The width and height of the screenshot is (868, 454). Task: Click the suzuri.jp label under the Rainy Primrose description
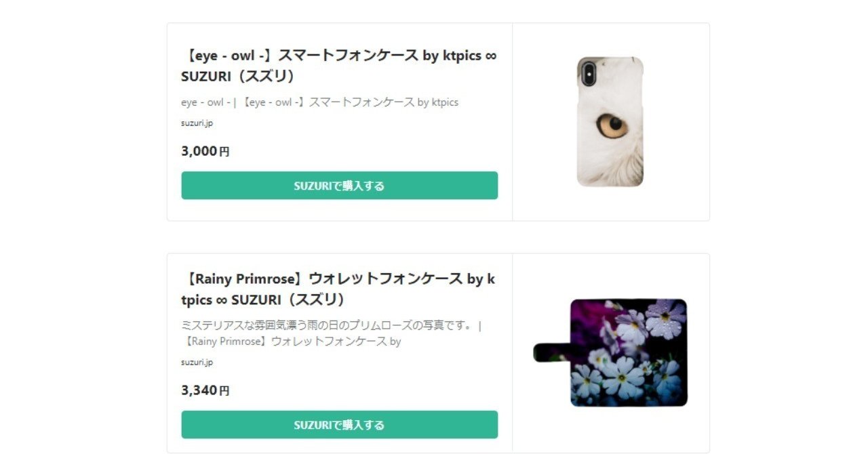coord(196,362)
